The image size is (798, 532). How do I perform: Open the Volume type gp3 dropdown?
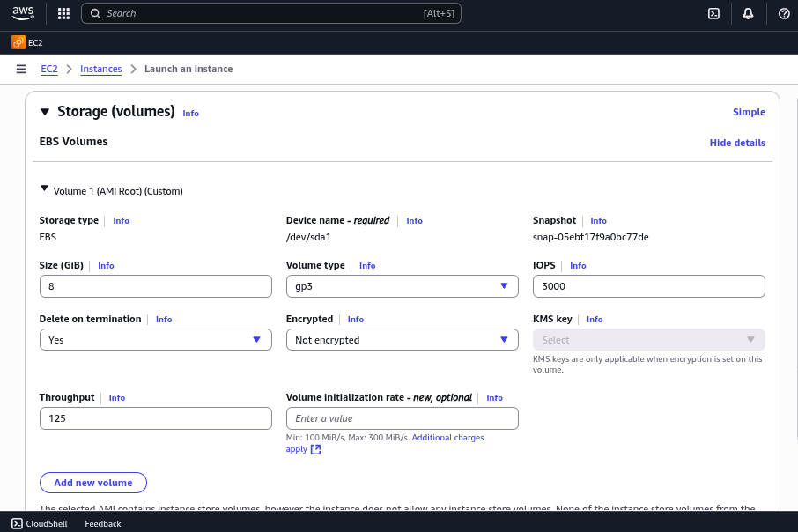coord(402,286)
